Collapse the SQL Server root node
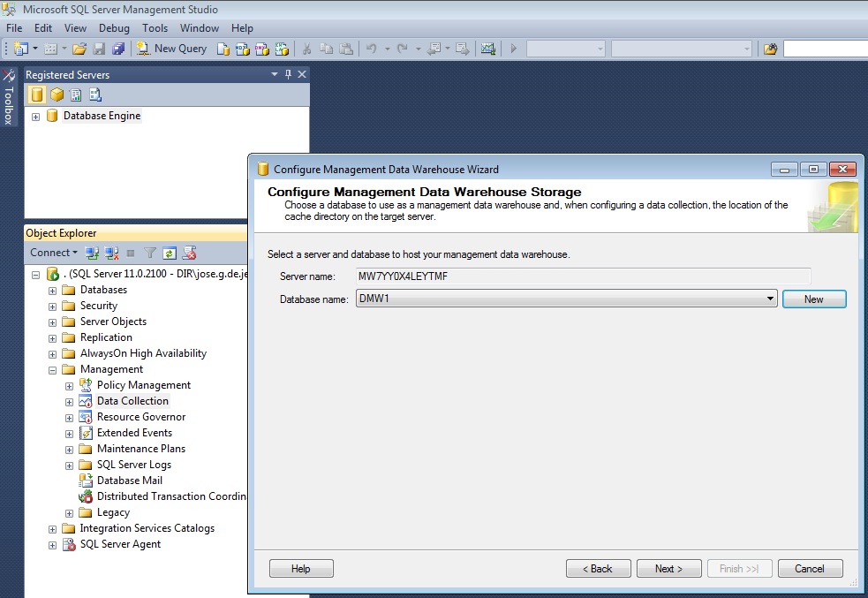The width and height of the screenshot is (868, 598). 36,275
